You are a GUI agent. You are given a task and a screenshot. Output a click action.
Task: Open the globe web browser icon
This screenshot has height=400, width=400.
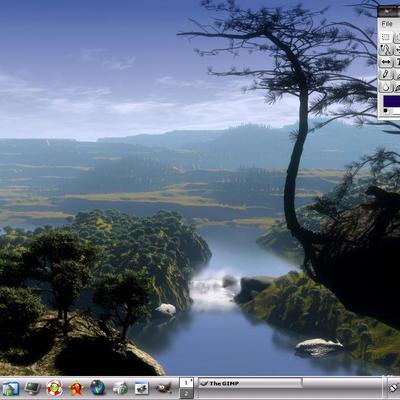[98, 388]
